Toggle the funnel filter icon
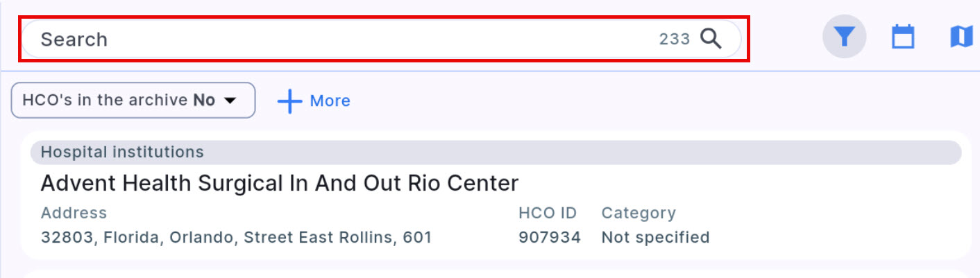This screenshot has height=278, width=980. click(844, 37)
